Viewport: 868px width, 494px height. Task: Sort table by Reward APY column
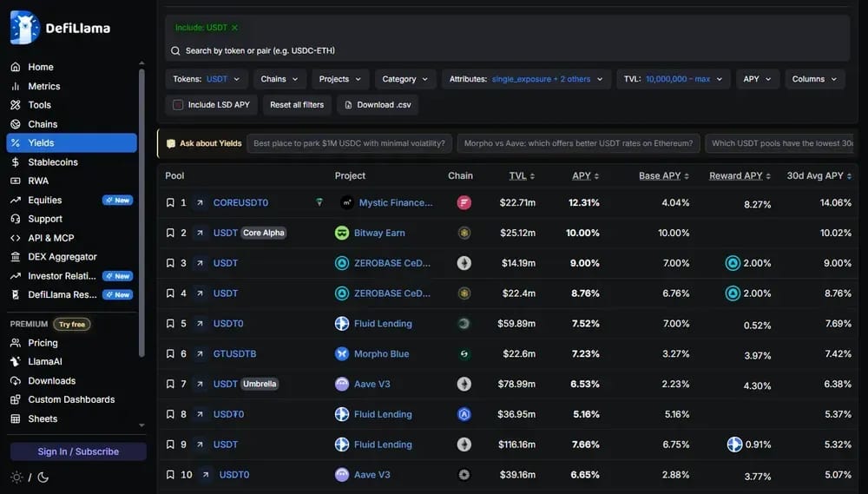(740, 175)
